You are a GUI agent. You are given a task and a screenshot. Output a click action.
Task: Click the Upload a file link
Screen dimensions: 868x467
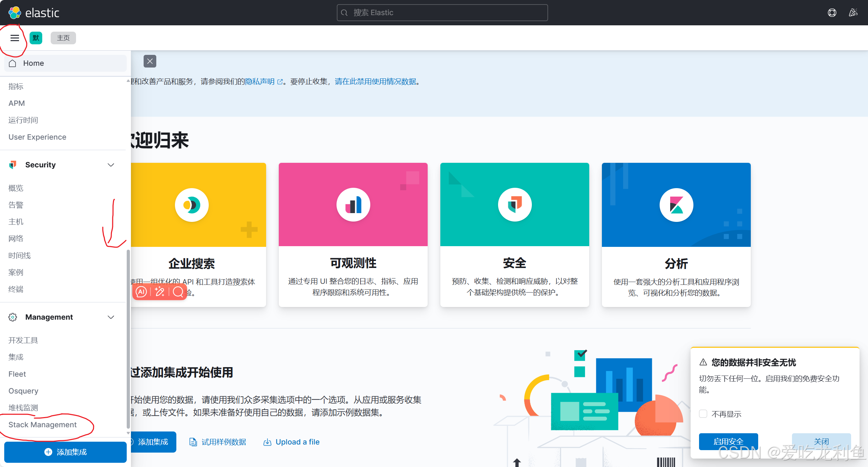tap(291, 442)
